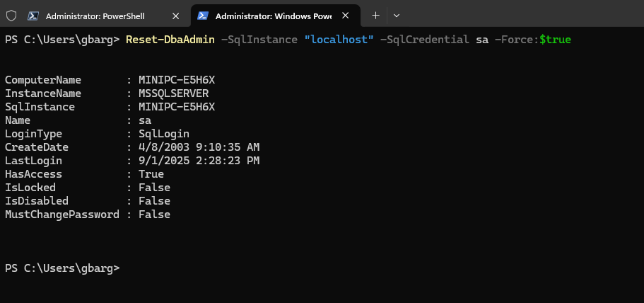Expand the new tab profile dropdown

point(397,15)
